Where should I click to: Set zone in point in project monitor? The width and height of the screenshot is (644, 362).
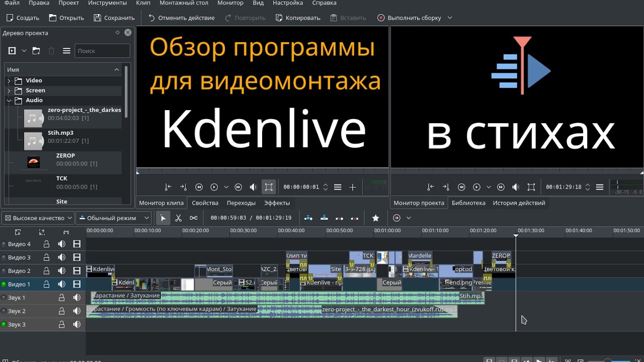coord(430,187)
